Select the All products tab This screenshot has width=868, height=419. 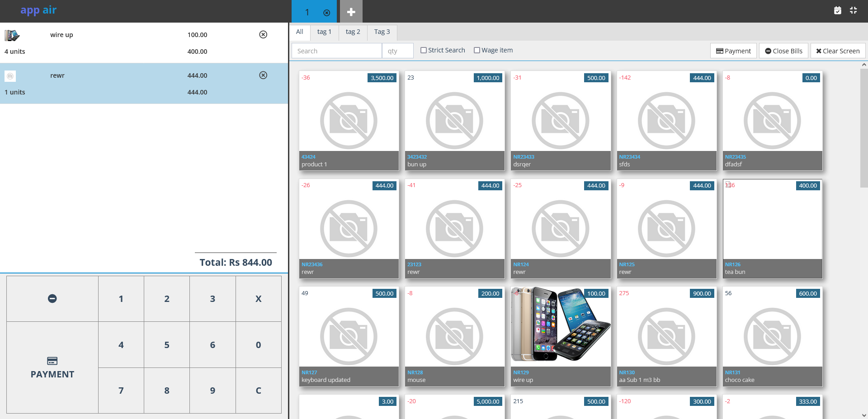[299, 32]
